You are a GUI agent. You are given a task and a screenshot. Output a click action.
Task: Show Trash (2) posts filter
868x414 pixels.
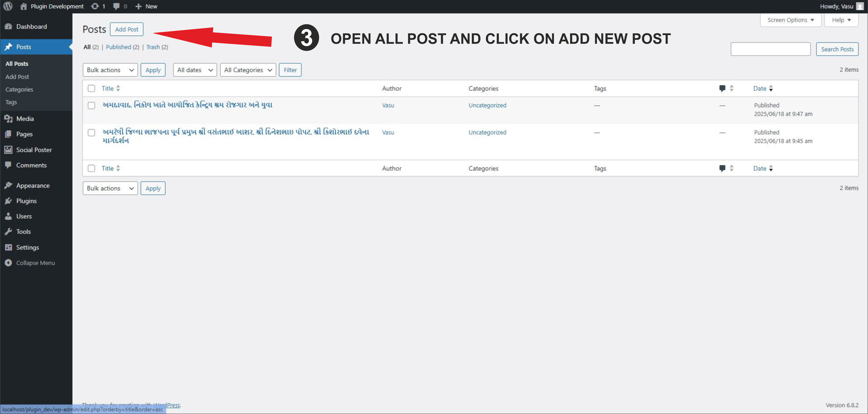(157, 47)
